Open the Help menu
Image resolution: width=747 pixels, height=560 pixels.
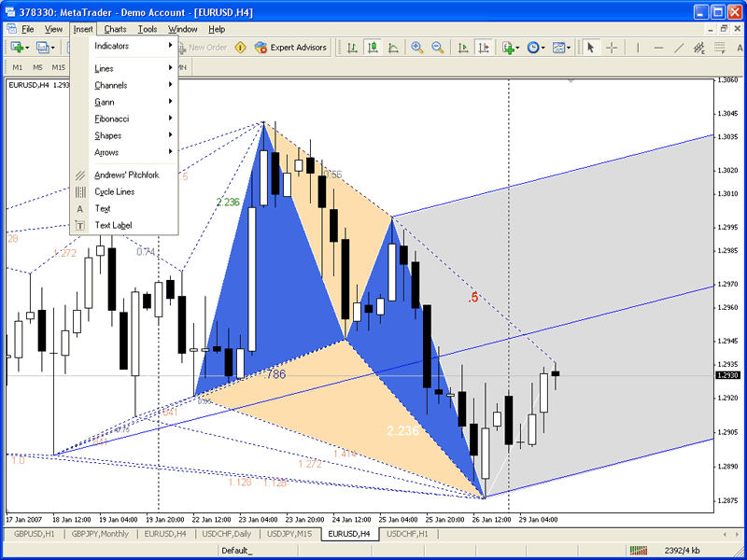(217, 29)
